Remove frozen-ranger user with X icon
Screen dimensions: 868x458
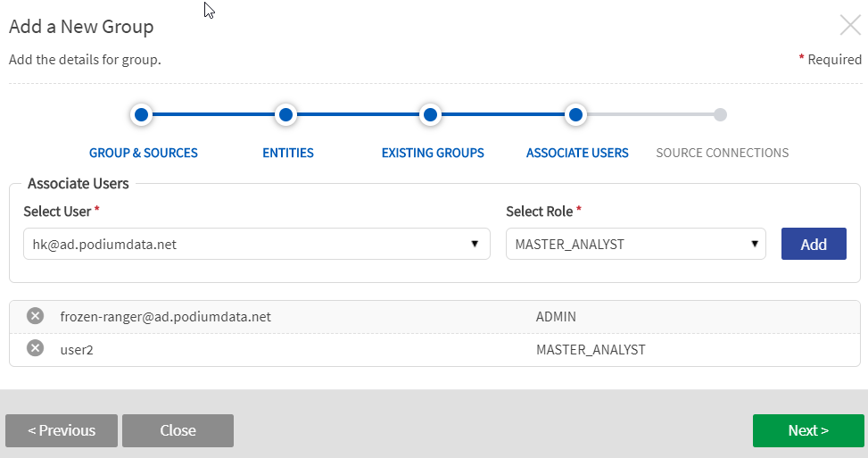(35, 316)
